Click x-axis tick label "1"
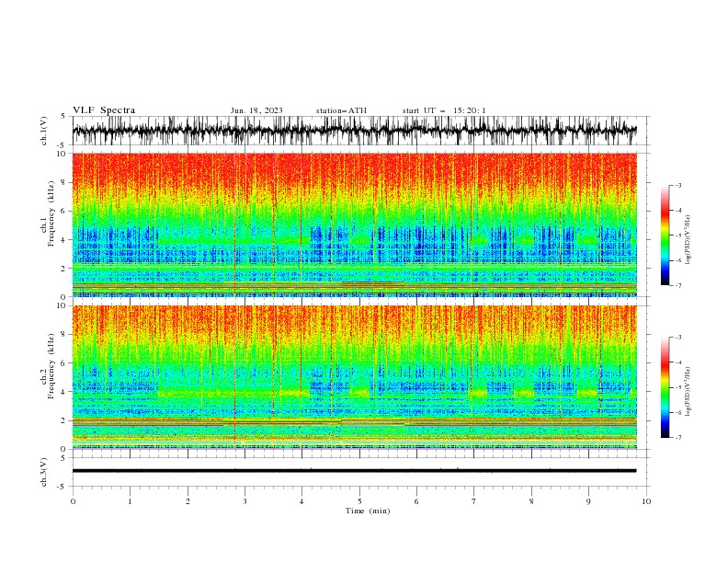 tap(130, 501)
